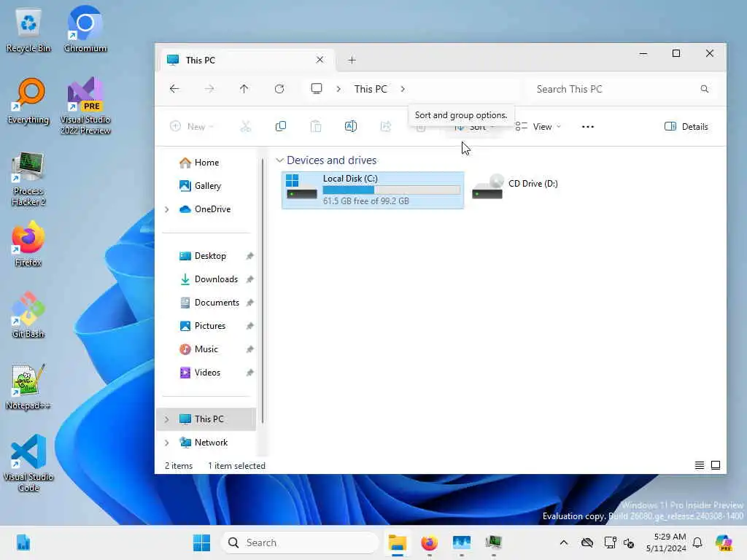
Task: Click the navigation pane scrollbar
Action: tap(263, 290)
